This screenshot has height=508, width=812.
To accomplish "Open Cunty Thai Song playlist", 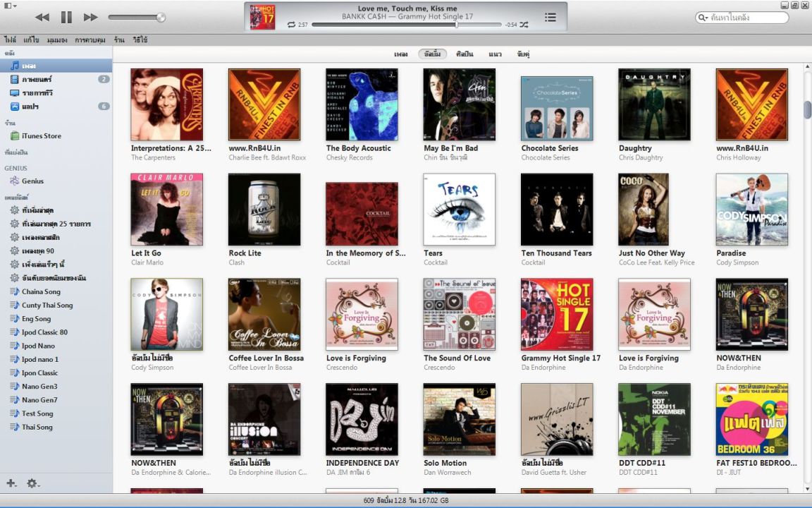I will pos(56,306).
